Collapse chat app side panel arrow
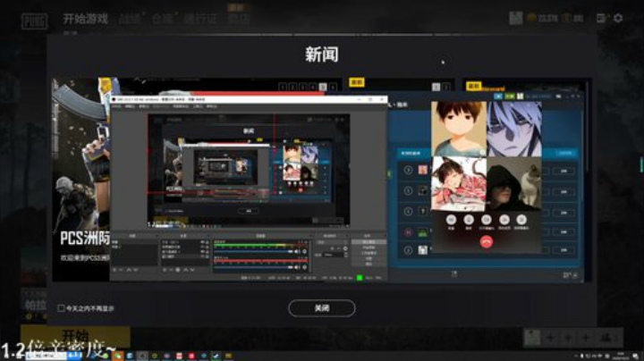This screenshot has height=361, width=644. tap(389, 174)
